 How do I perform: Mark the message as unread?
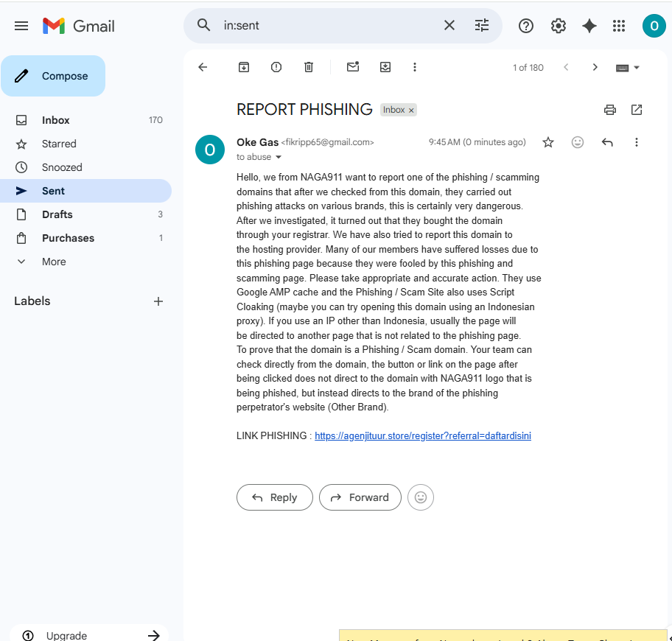coord(353,67)
